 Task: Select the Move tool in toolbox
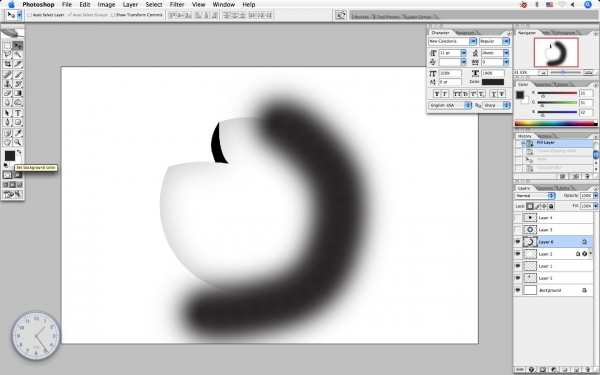(18, 46)
